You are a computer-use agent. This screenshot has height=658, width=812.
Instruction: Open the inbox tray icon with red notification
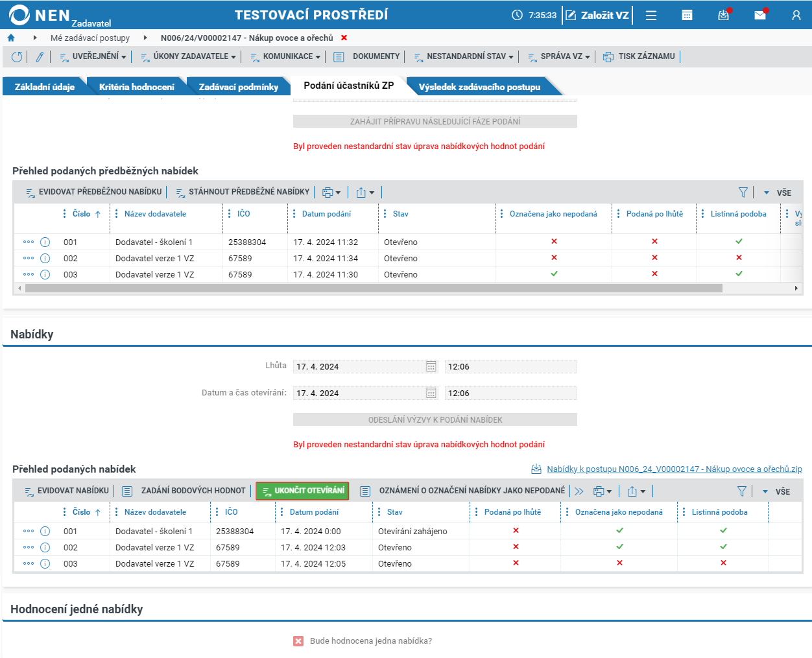(724, 15)
